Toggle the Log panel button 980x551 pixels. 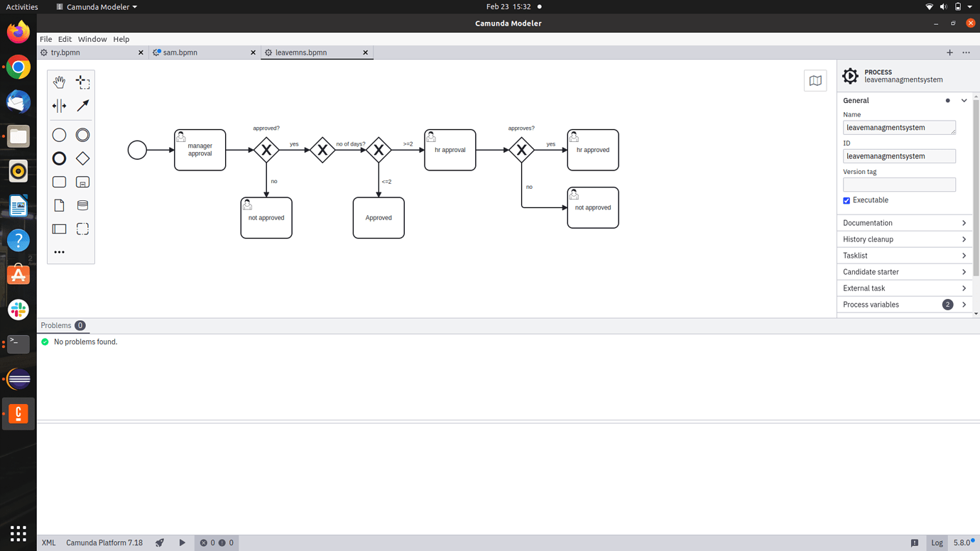pos(937,542)
